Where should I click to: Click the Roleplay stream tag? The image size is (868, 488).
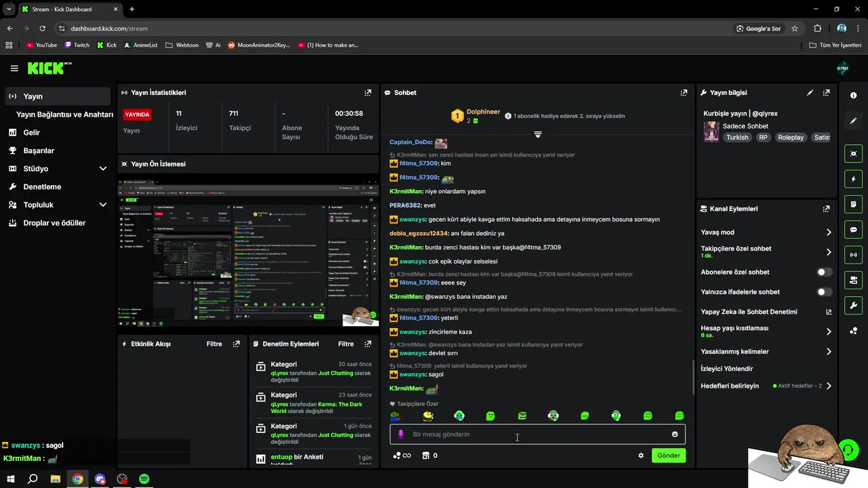[790, 138]
